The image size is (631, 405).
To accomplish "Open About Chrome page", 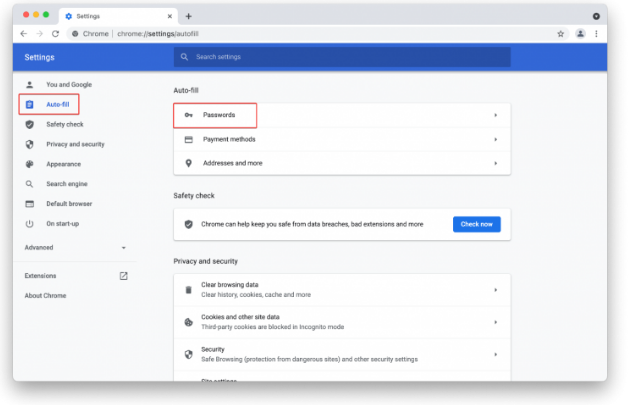I will pyautogui.click(x=45, y=295).
